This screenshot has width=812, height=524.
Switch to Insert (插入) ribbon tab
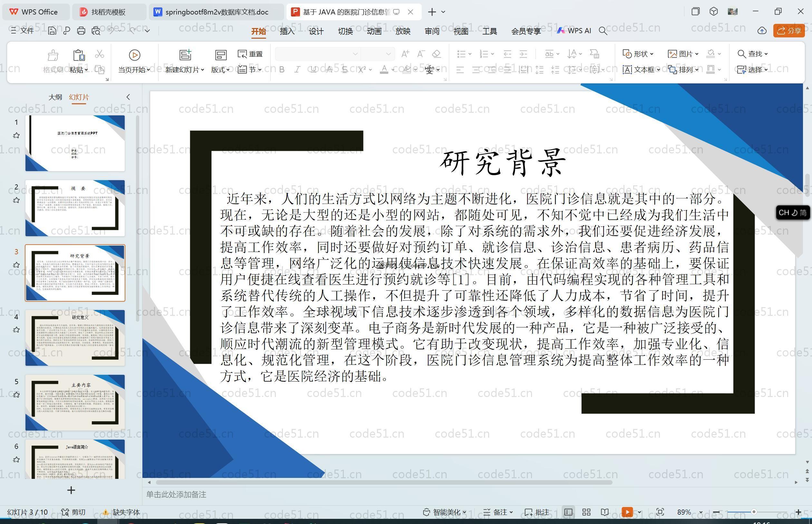point(287,31)
